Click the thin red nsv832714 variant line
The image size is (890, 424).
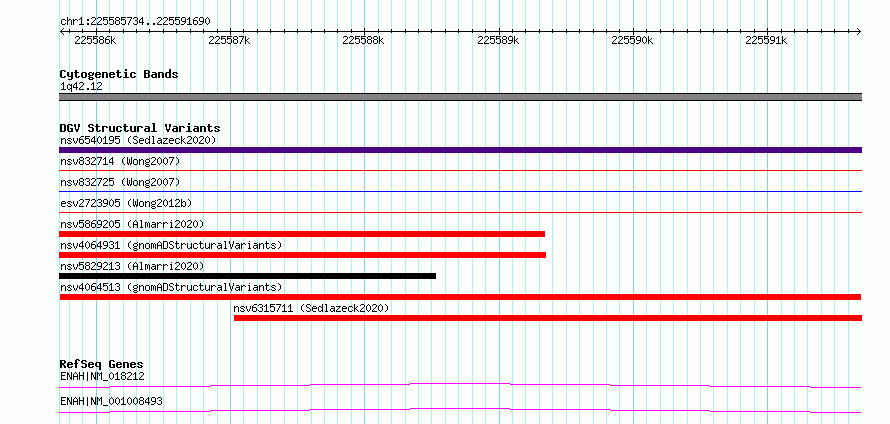click(460, 170)
